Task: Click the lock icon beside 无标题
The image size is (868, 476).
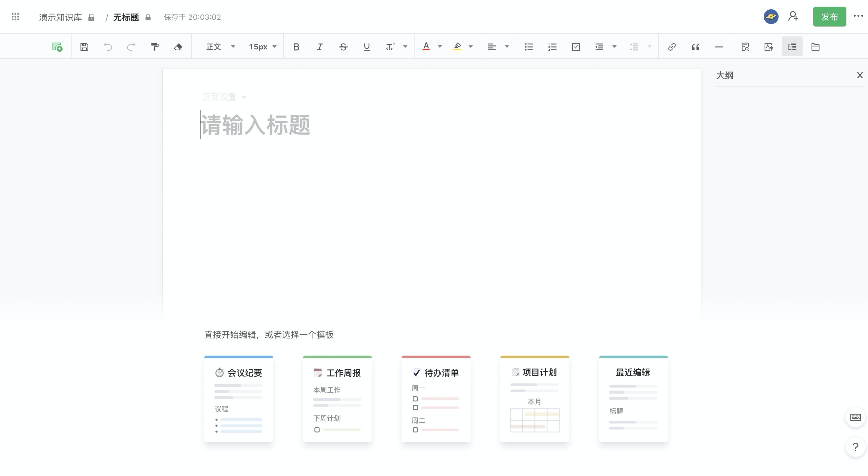Action: (148, 17)
